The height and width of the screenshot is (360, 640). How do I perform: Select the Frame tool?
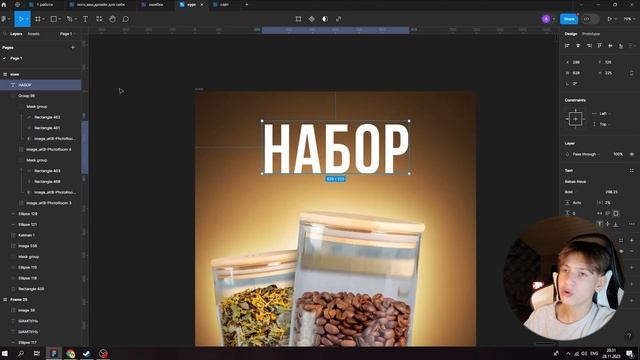click(x=38, y=19)
